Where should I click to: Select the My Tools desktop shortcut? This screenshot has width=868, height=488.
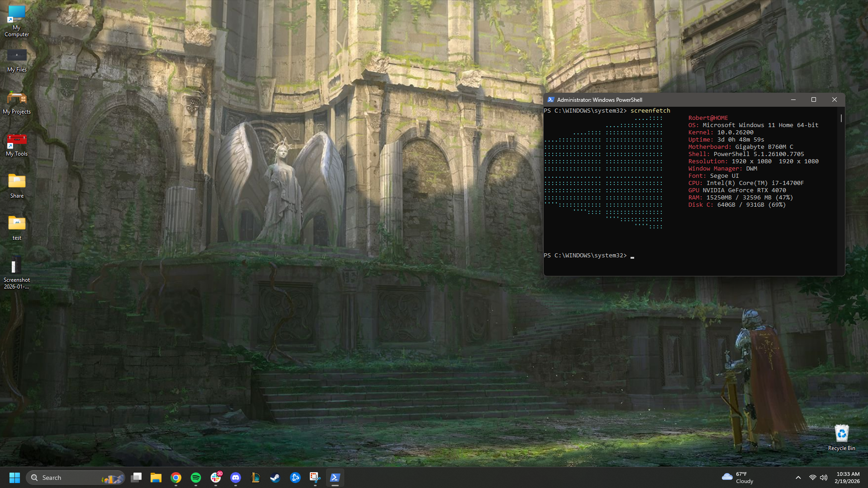(17, 145)
